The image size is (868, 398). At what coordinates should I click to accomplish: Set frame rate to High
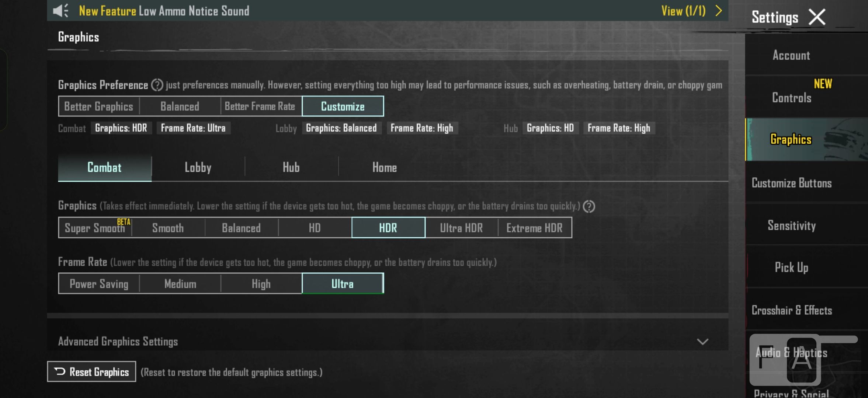(x=261, y=283)
